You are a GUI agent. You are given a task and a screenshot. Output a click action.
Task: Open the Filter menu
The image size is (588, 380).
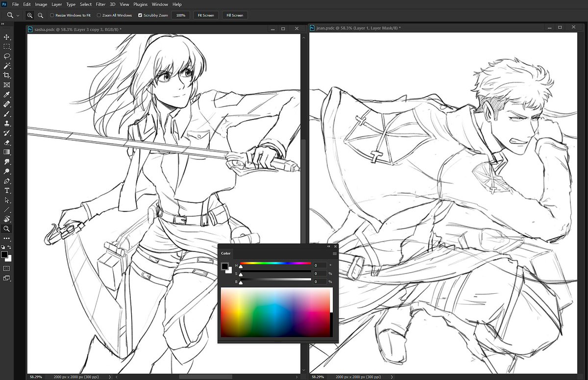100,4
